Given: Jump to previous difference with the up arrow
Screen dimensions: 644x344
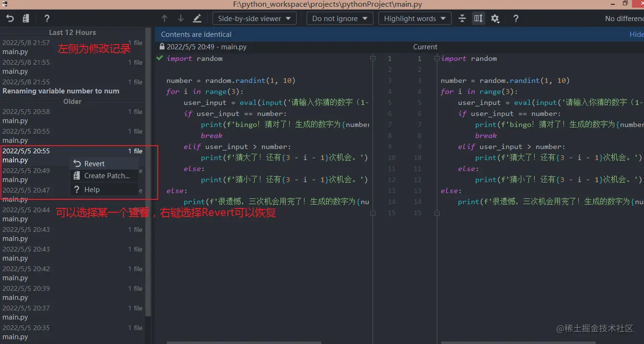Looking at the screenshot, I should point(164,18).
